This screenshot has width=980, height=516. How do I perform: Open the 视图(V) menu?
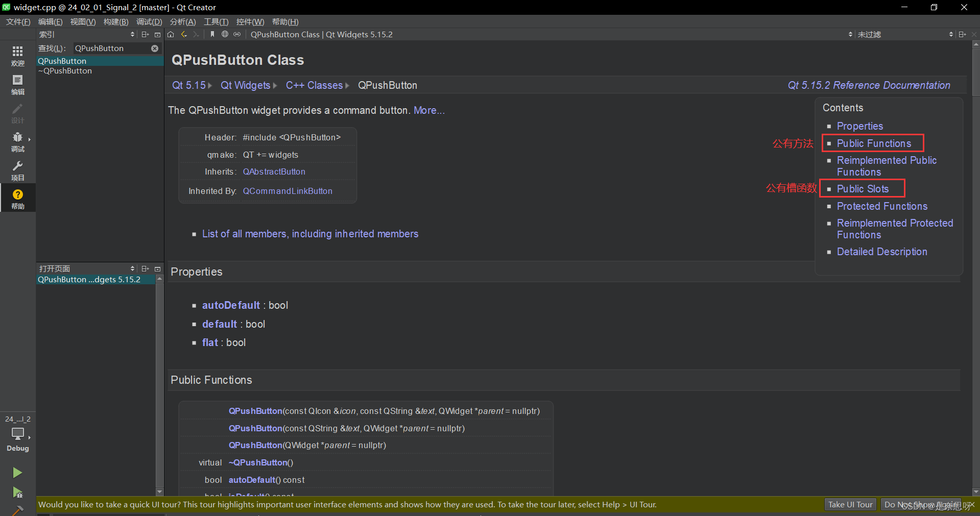point(83,21)
